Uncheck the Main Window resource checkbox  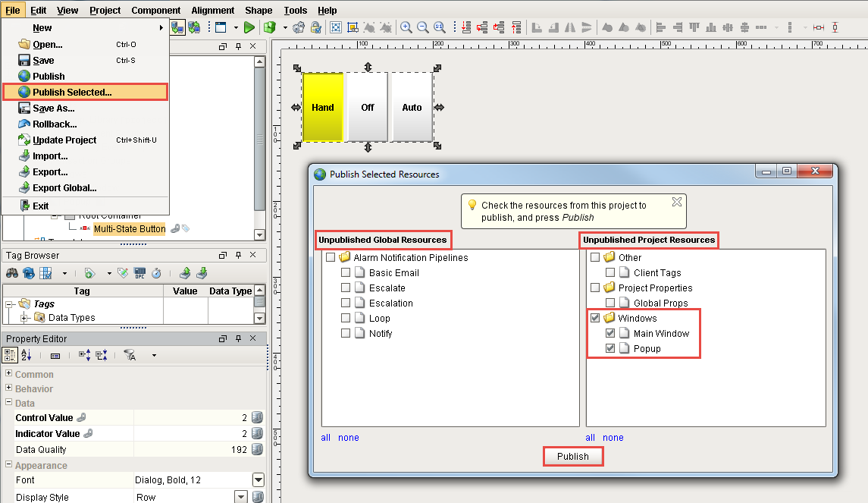(x=610, y=333)
